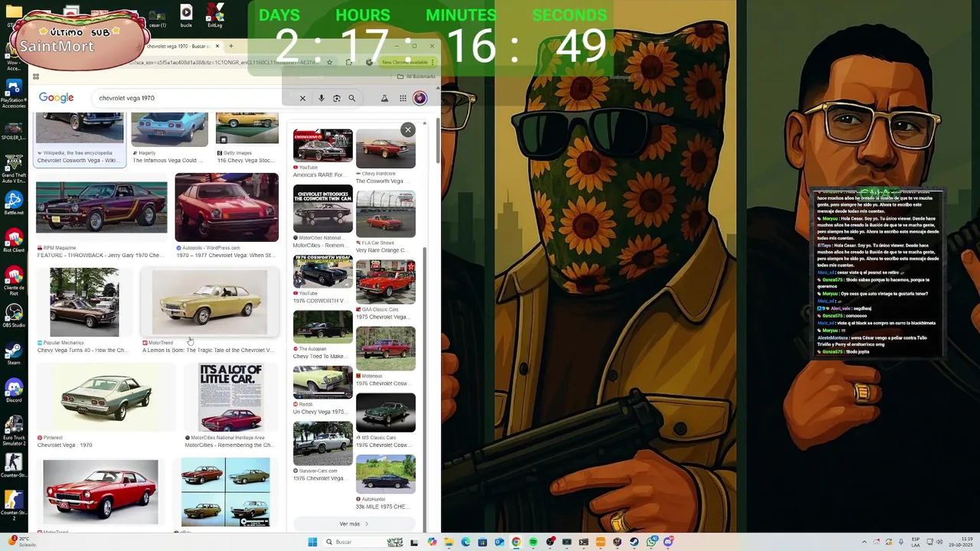Open Google Lens image search icon
This screenshot has width=980, height=551.
coord(336,98)
